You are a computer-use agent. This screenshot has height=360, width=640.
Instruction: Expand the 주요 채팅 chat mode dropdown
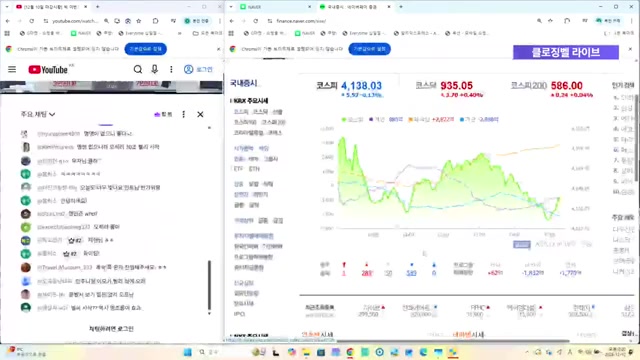point(38,114)
